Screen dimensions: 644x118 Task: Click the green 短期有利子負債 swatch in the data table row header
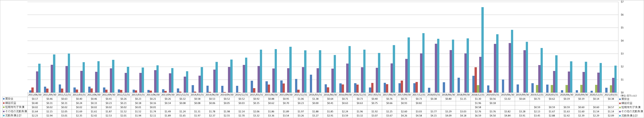4,107
